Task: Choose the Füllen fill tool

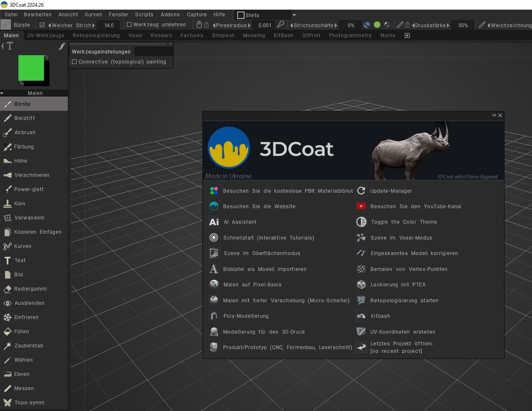Action: pos(33,332)
